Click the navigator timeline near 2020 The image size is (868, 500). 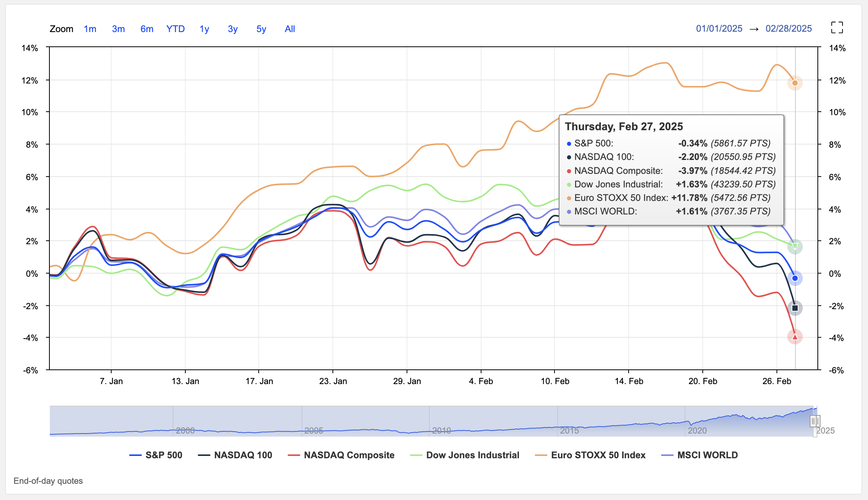(x=697, y=430)
